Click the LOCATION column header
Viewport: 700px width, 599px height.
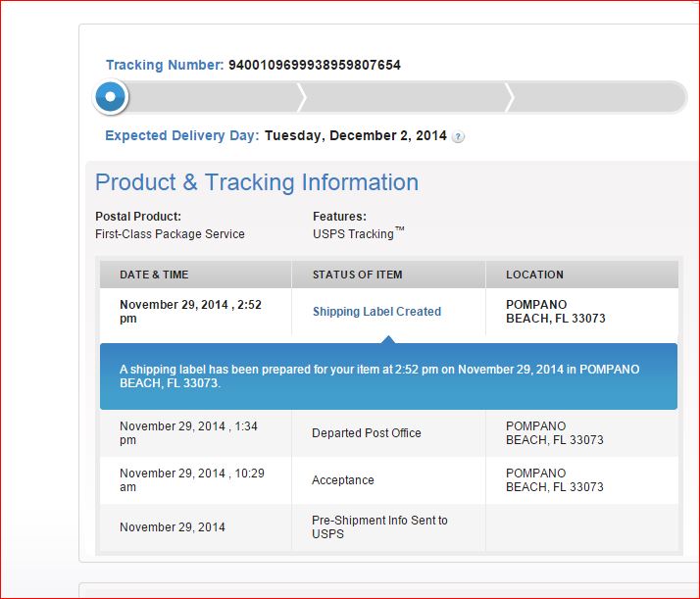pyautogui.click(x=534, y=275)
